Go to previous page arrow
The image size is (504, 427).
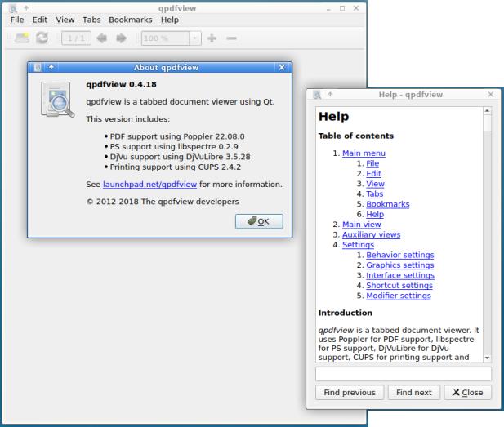(x=102, y=38)
